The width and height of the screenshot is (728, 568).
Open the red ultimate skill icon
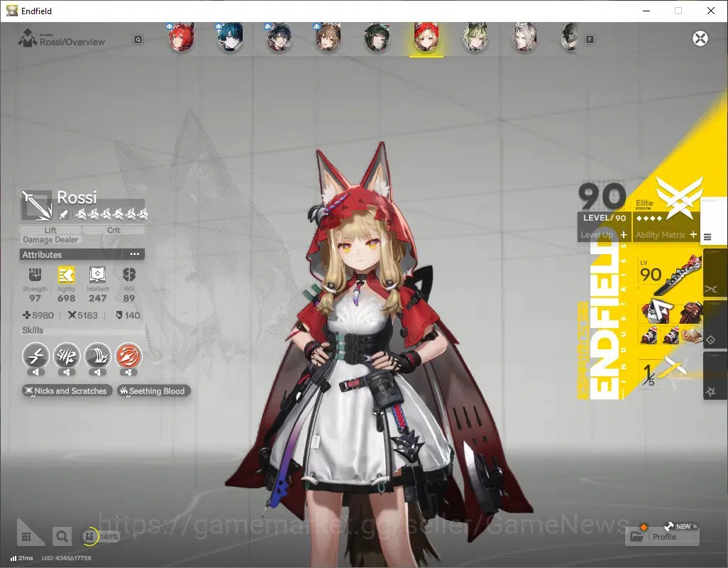pyautogui.click(x=128, y=356)
